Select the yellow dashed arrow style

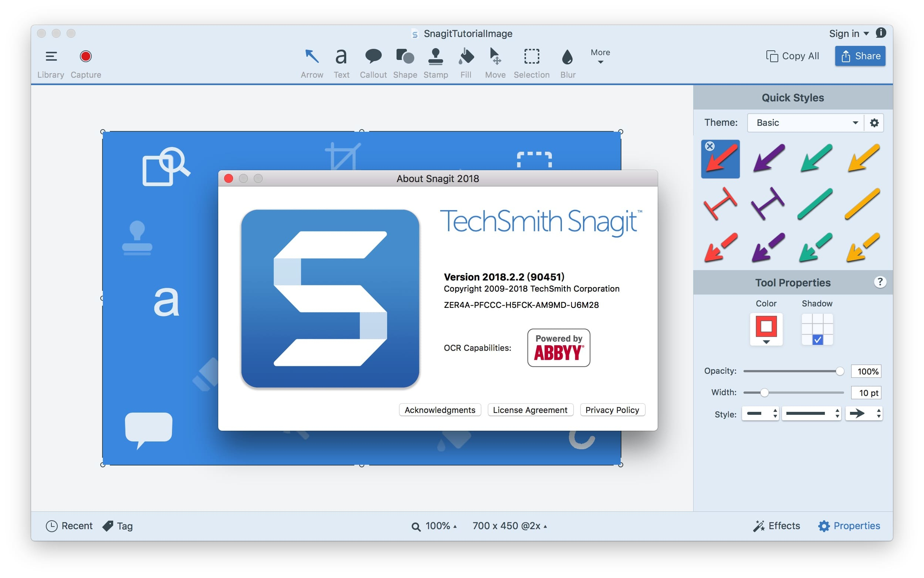pos(863,247)
